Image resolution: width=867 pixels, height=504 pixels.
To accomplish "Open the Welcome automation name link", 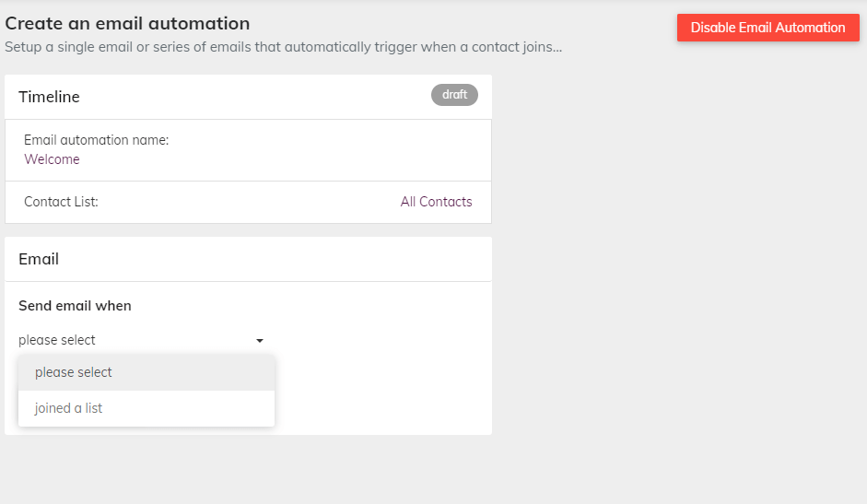I will click(x=52, y=159).
